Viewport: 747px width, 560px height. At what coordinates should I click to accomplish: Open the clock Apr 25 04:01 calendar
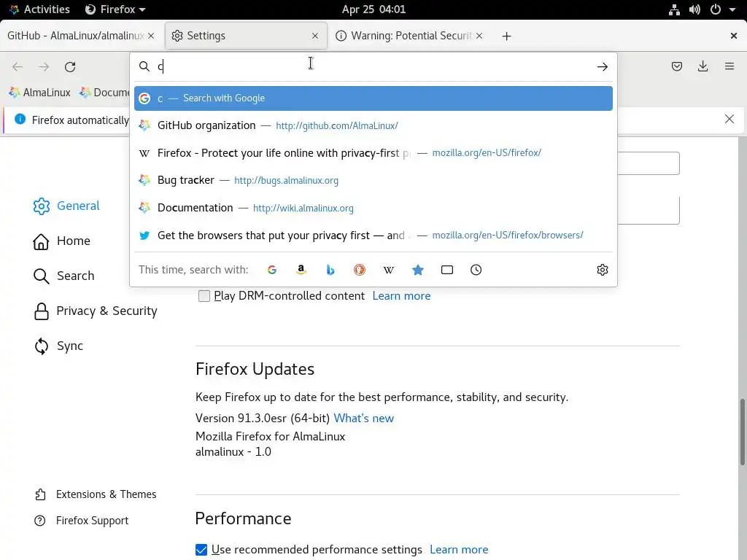point(373,9)
